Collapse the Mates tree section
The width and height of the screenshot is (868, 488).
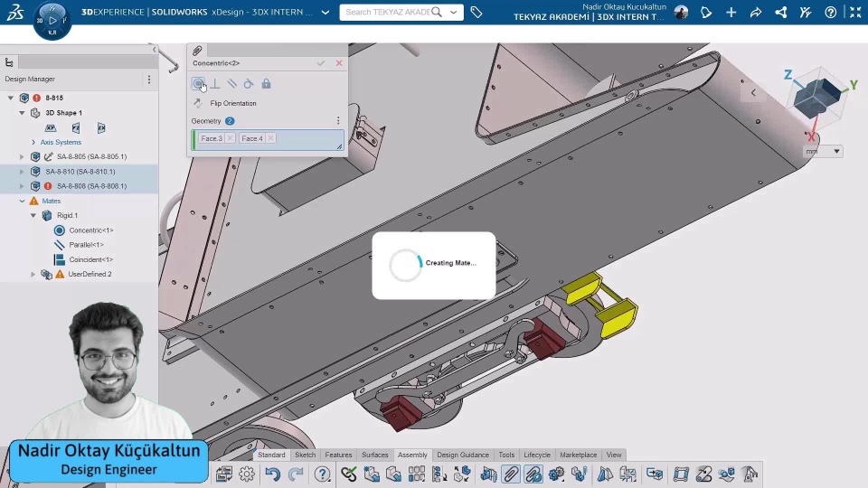[23, 201]
